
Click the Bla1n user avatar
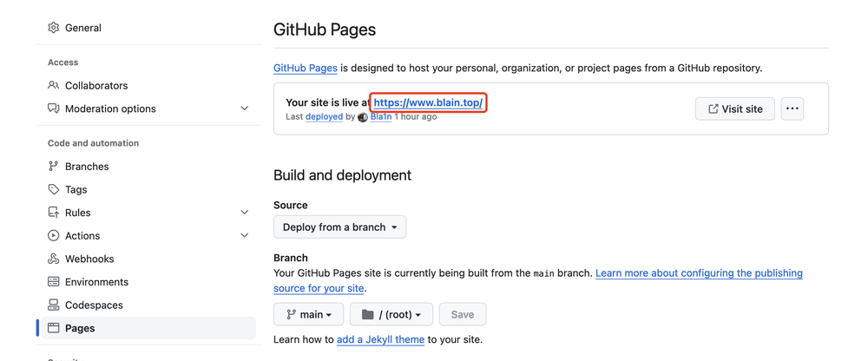[x=363, y=117]
